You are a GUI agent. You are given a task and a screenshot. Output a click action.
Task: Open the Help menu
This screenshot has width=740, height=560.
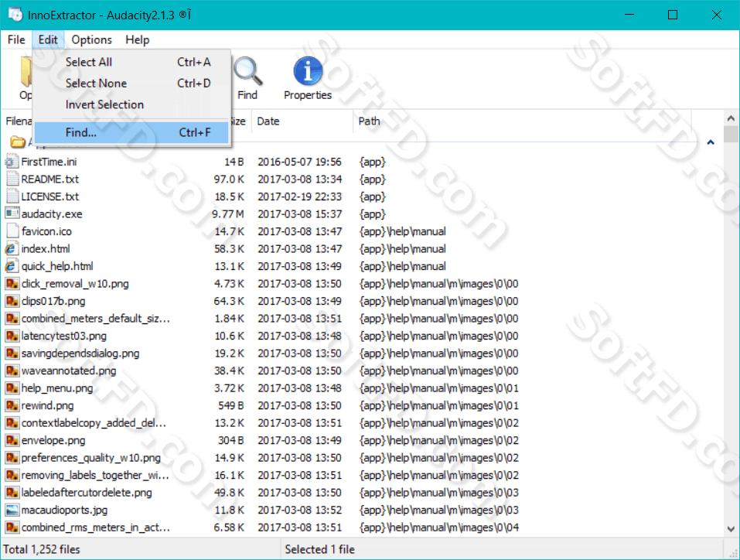[138, 39]
